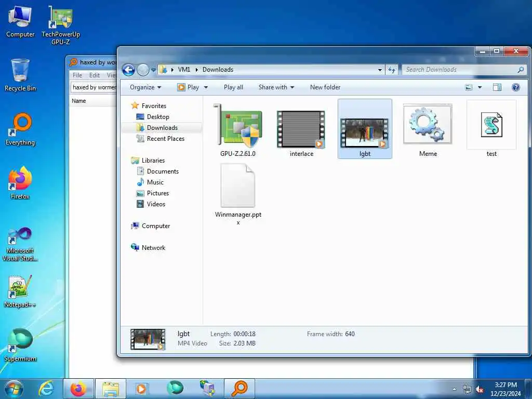The image size is (532, 399).
Task: Click the search magnifier icon
Action: (521, 70)
